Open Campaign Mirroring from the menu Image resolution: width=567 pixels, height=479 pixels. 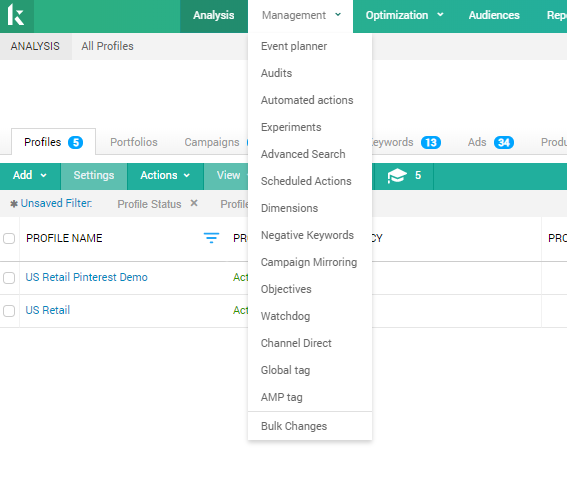[309, 262]
